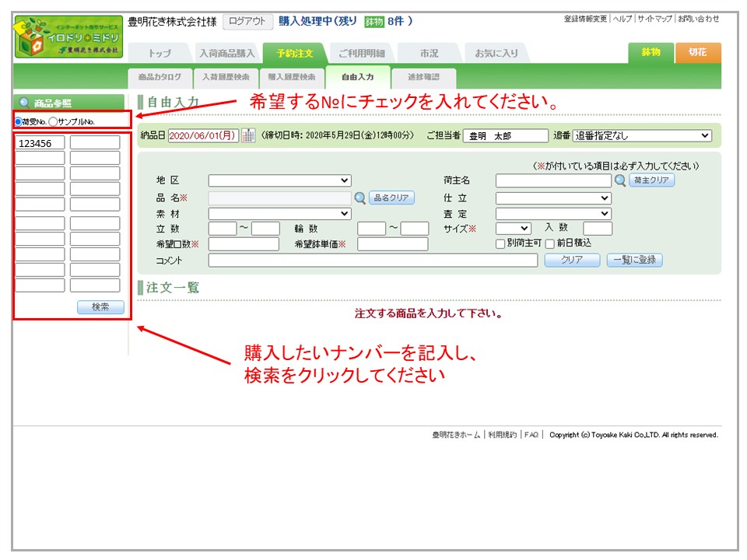Viewport: 747px width, 560px height.
Task: Open the delivery date calendar picker
Action: [x=248, y=135]
